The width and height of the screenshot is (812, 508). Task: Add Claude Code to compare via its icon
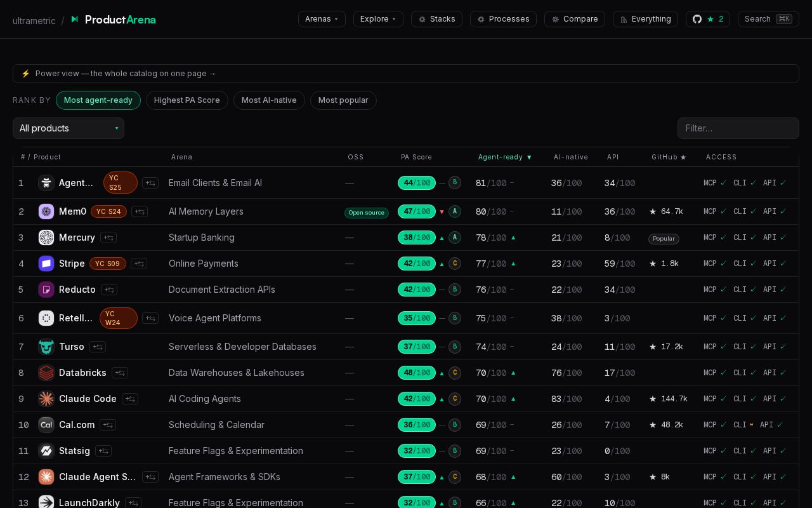[x=130, y=399]
